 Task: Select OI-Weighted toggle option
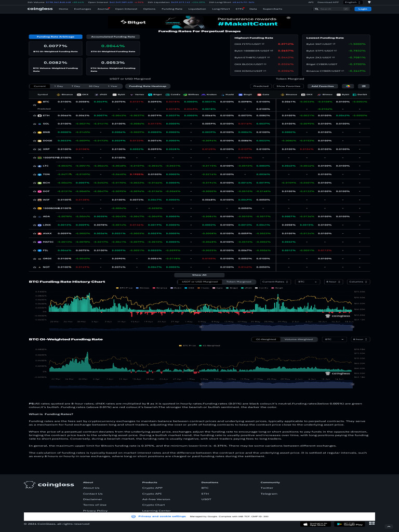(266, 339)
